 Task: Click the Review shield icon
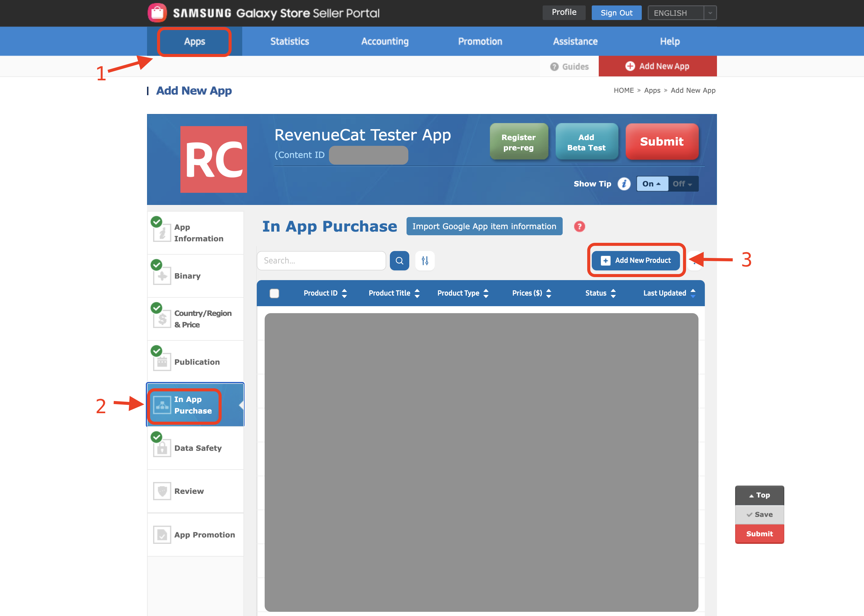pyautogui.click(x=162, y=491)
